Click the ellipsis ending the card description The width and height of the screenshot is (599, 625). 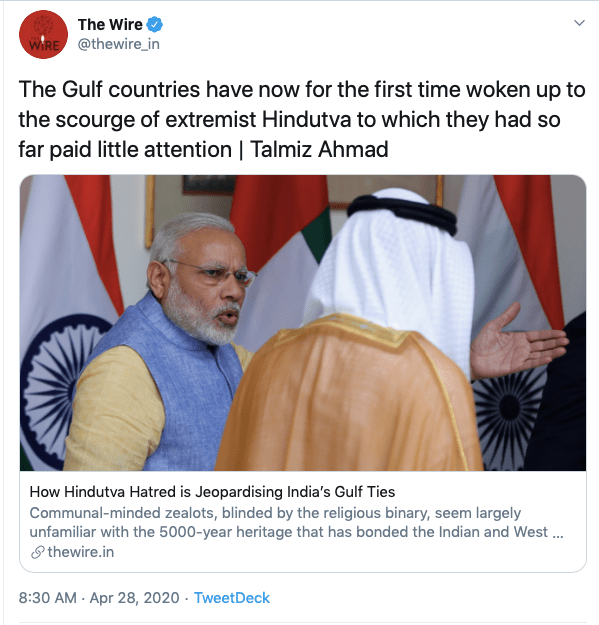coord(558,533)
